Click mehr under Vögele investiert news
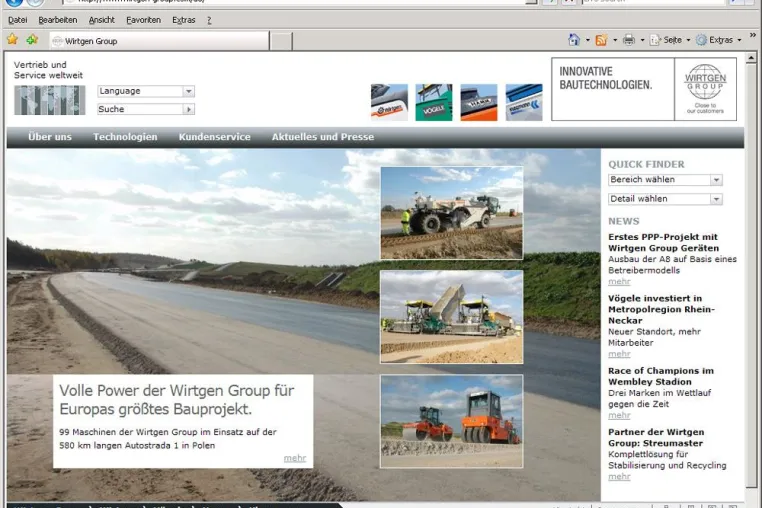The height and width of the screenshot is (508, 762). pyautogui.click(x=619, y=354)
